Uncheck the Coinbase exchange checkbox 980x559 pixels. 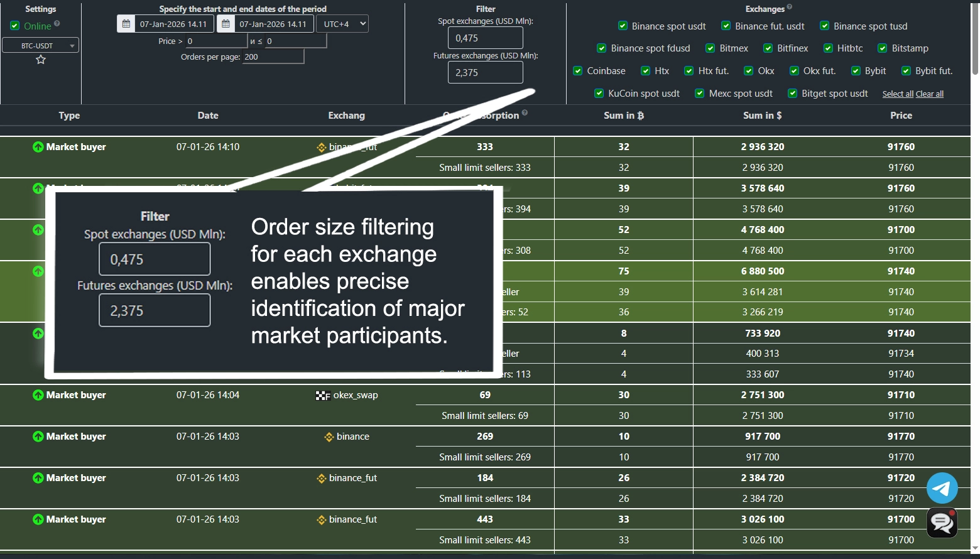click(x=578, y=71)
